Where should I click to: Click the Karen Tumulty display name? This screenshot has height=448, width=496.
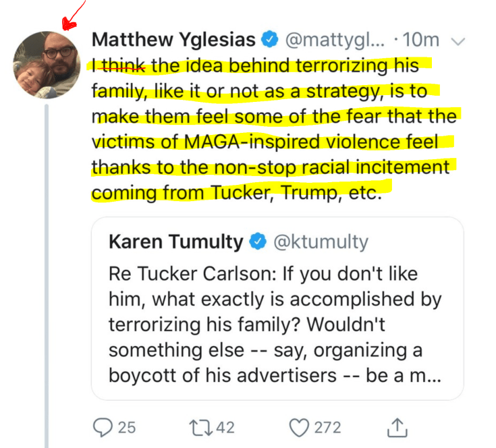pos(175,241)
